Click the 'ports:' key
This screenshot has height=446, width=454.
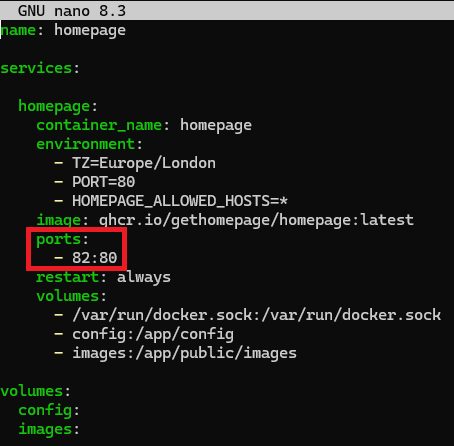(62, 239)
